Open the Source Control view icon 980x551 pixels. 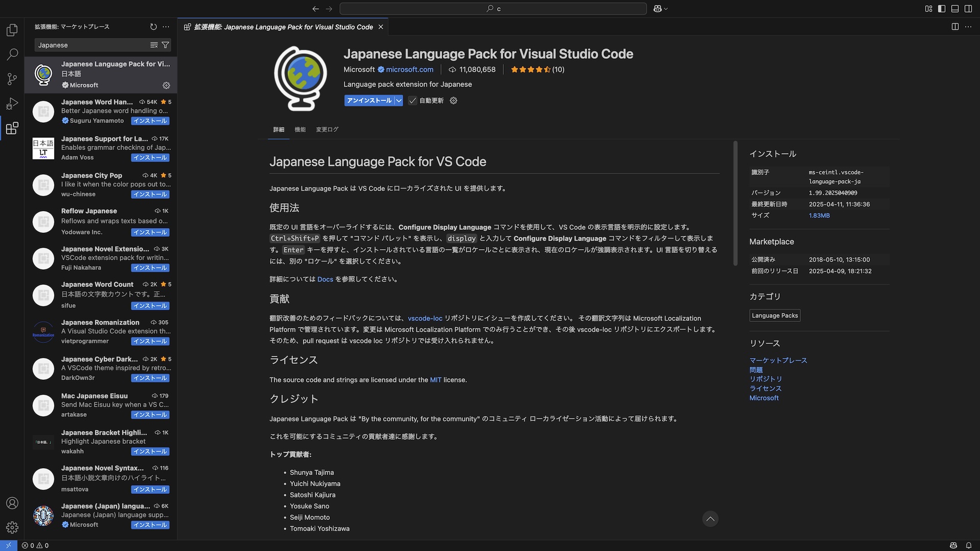(12, 79)
